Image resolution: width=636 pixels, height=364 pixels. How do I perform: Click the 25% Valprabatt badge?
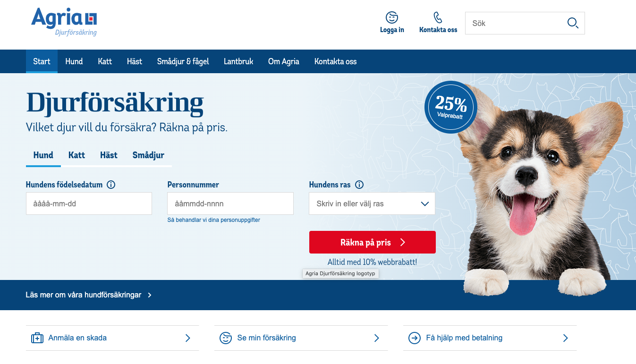[451, 107]
